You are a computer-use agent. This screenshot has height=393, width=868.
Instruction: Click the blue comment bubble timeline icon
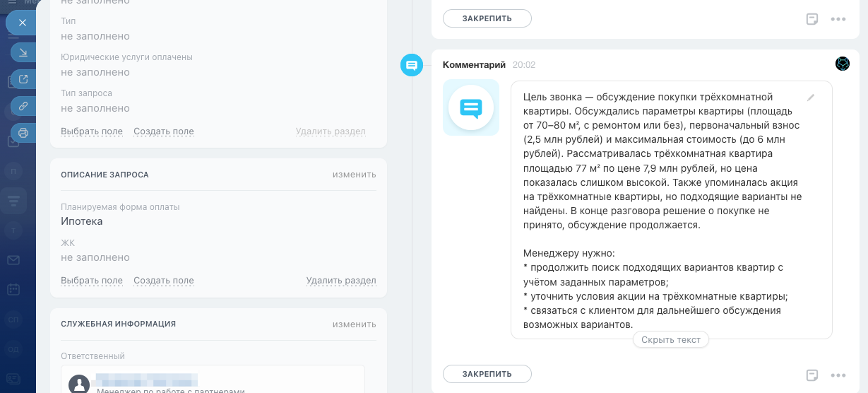tap(411, 65)
